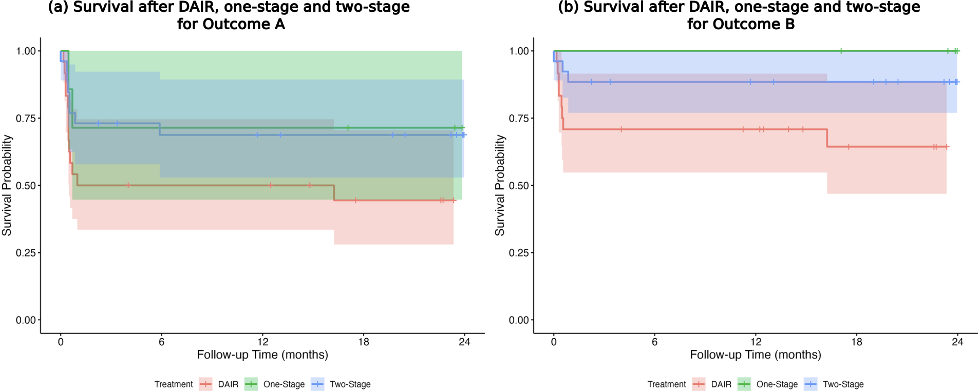Screen dimensions: 980x392
Task: Select Survival Probability axis label of panel (b)
Action: 500,185
